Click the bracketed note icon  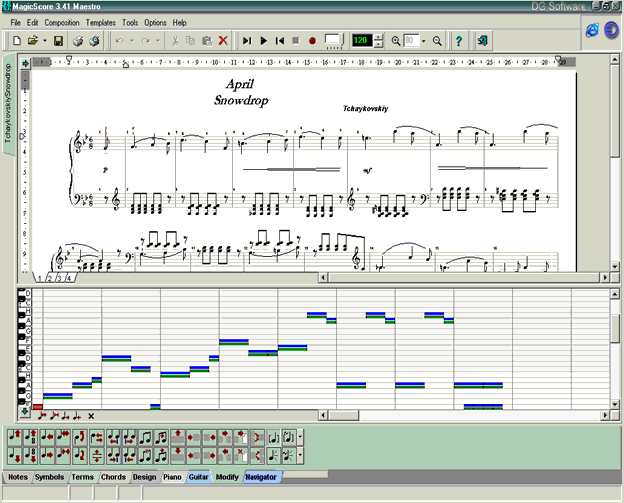273,438
